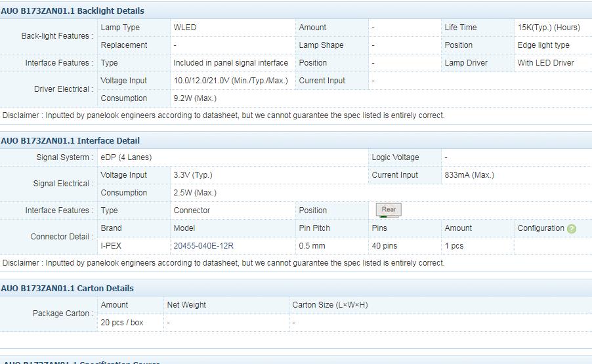The height and width of the screenshot is (364, 592).
Task: Click the Life Time label
Action: point(461,28)
